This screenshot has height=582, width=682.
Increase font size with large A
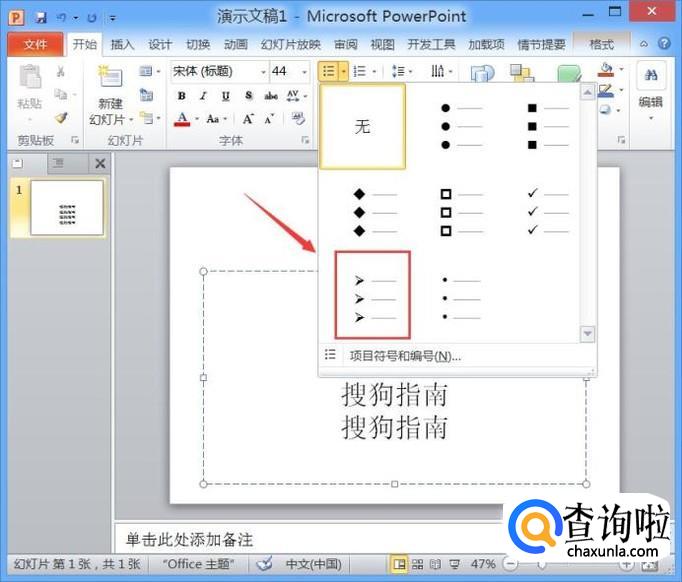click(x=248, y=119)
